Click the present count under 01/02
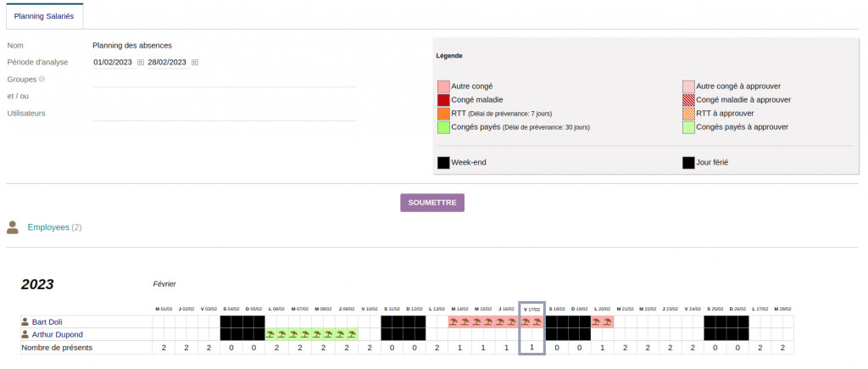This screenshot has width=868, height=369. click(x=164, y=348)
